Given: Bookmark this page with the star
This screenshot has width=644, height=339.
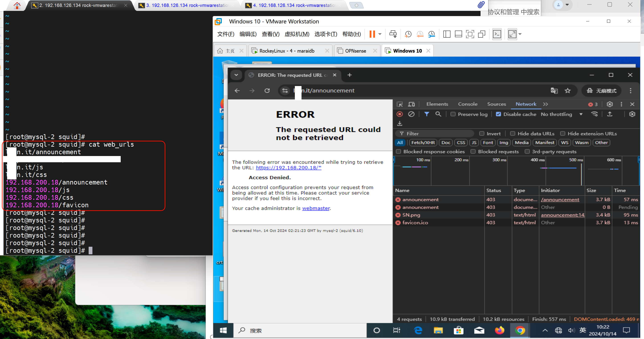Looking at the screenshot, I should (x=567, y=90).
